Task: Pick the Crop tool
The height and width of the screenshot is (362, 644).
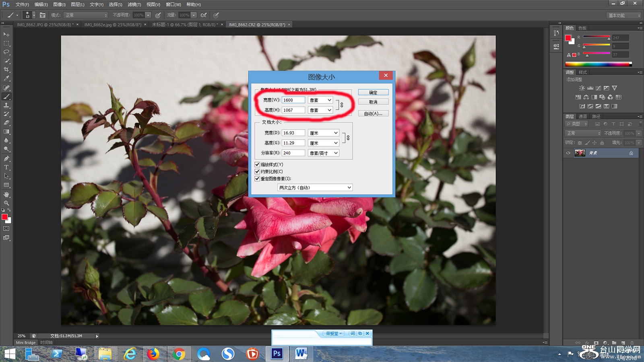Action: 6,70
